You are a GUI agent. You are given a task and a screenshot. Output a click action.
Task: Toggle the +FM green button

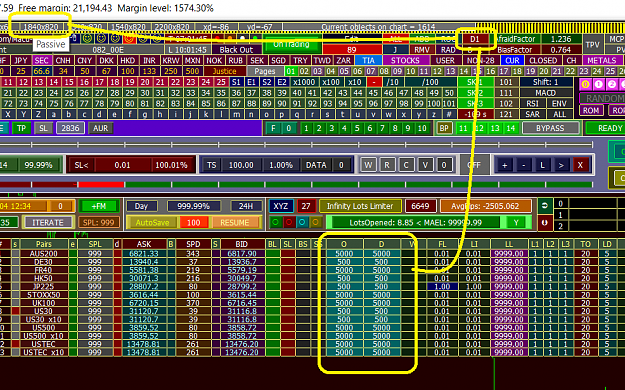pos(99,206)
